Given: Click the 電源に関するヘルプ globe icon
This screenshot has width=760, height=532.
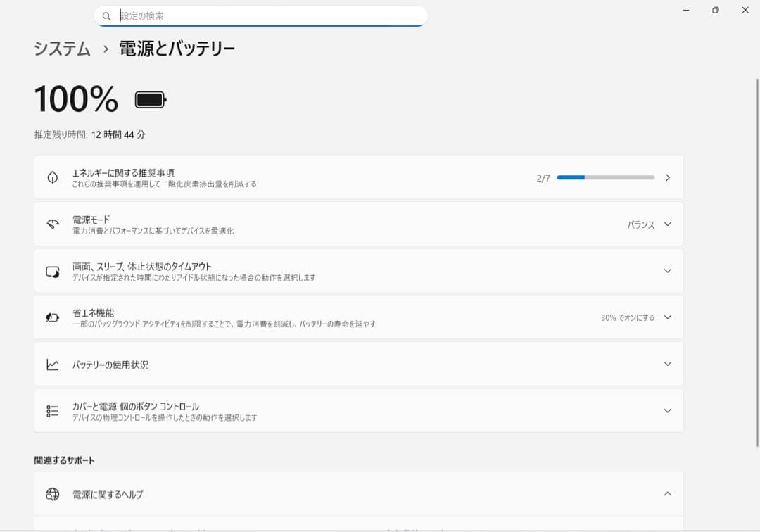Looking at the screenshot, I should pyautogui.click(x=51, y=495).
